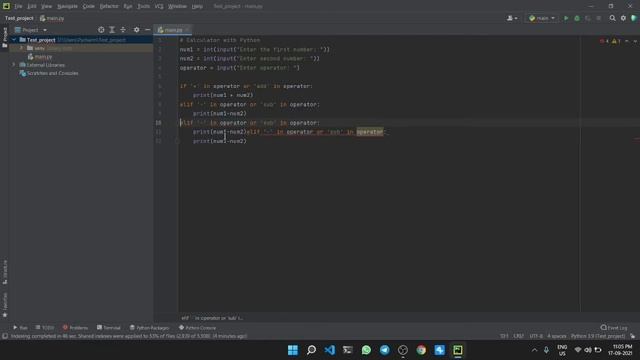Go to next highlighted error arrow in editor
This screenshot has width=640, height=360.
[x=635, y=41]
